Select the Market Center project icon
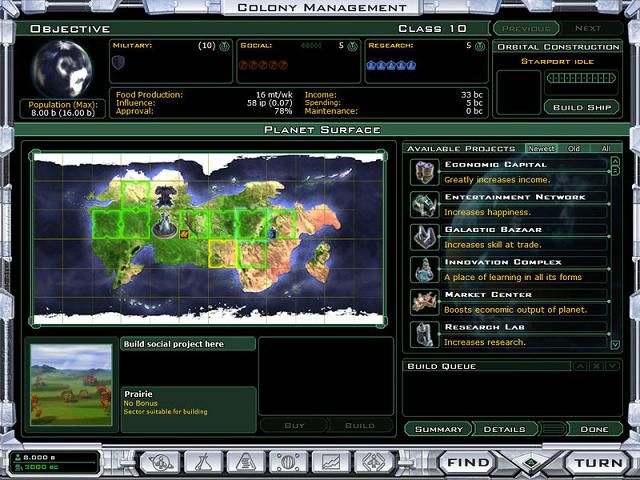The width and height of the screenshot is (640, 480). 423,302
